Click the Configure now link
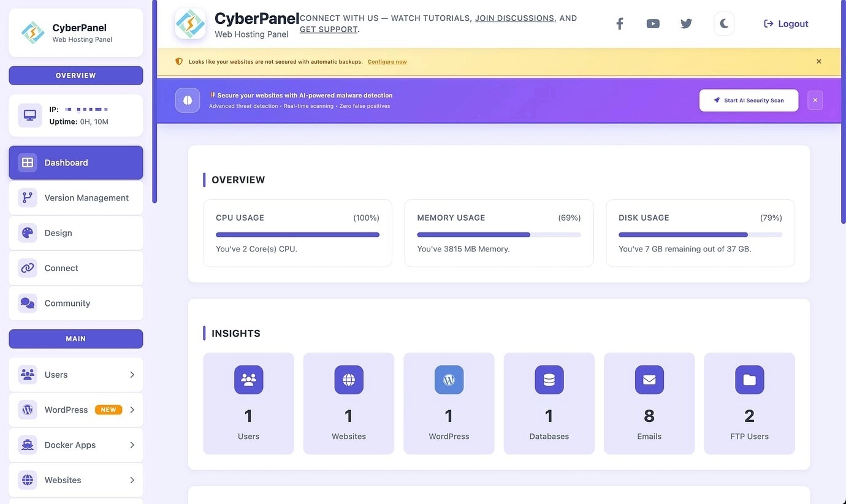This screenshot has height=504, width=846. [x=387, y=62]
